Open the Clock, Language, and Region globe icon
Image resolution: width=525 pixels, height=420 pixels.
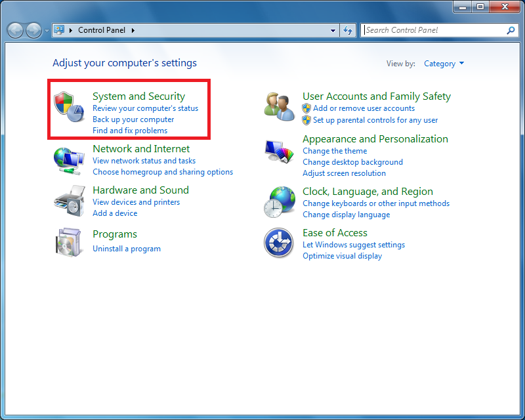[x=280, y=202]
